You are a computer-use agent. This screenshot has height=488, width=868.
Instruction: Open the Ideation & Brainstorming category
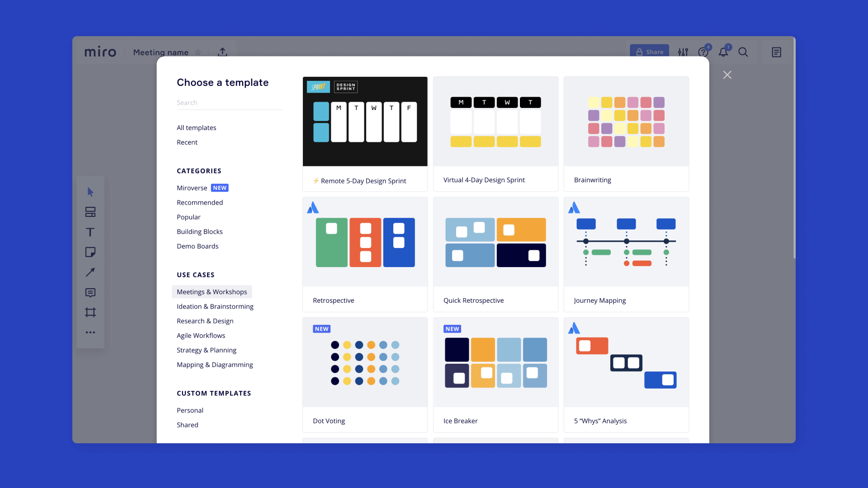pos(215,306)
